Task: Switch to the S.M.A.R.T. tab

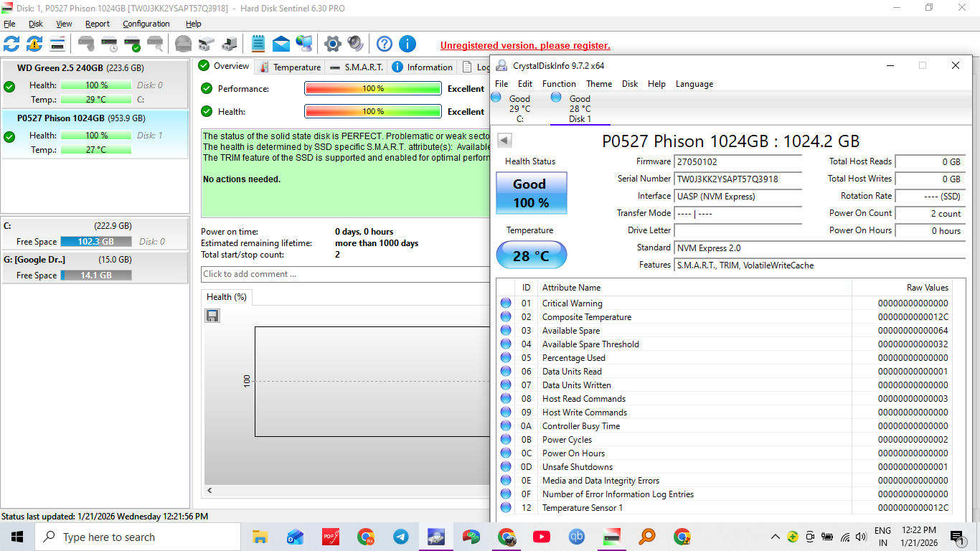Action: [x=357, y=67]
